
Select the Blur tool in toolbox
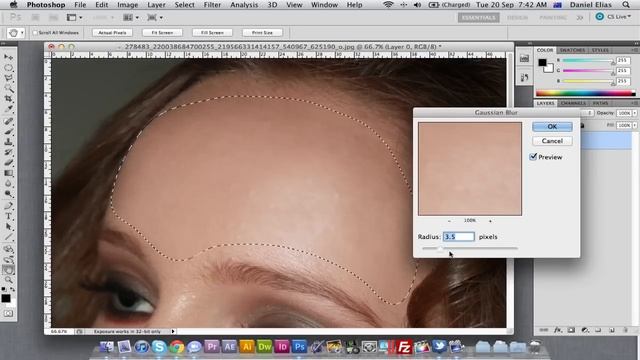(8, 184)
